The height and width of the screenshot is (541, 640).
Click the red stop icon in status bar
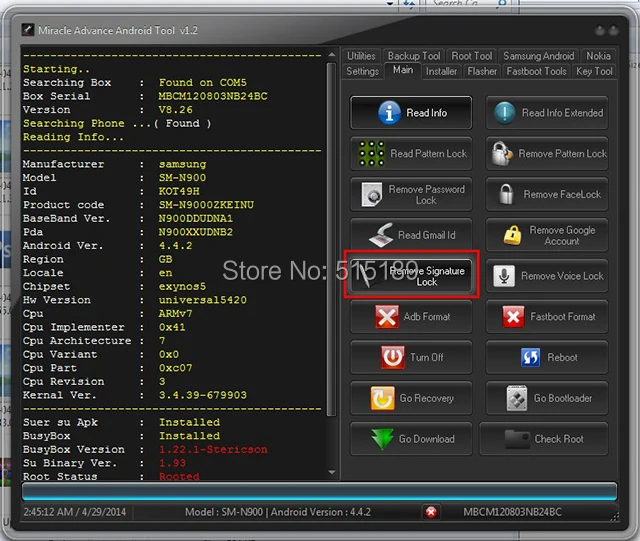coord(431,512)
